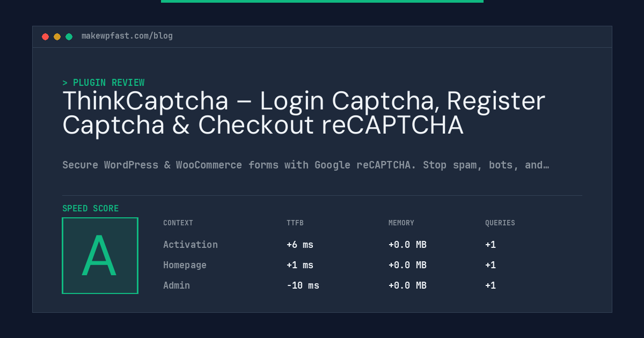This screenshot has width=644, height=338.
Task: Select the Homepage row label
Action: coord(185,265)
